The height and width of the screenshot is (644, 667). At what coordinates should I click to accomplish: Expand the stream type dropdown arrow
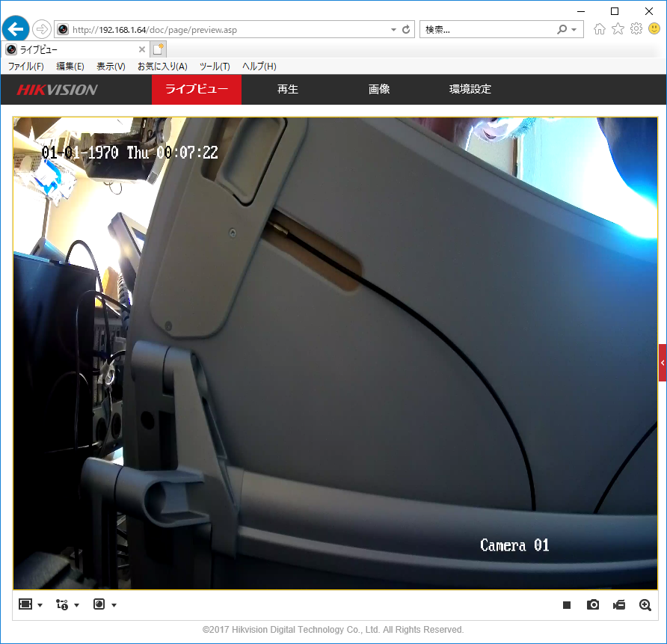pyautogui.click(x=76, y=605)
